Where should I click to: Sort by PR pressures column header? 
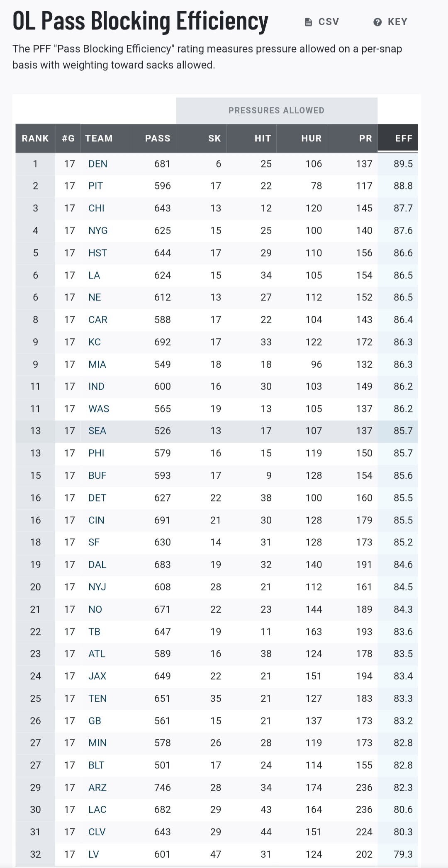click(365, 138)
